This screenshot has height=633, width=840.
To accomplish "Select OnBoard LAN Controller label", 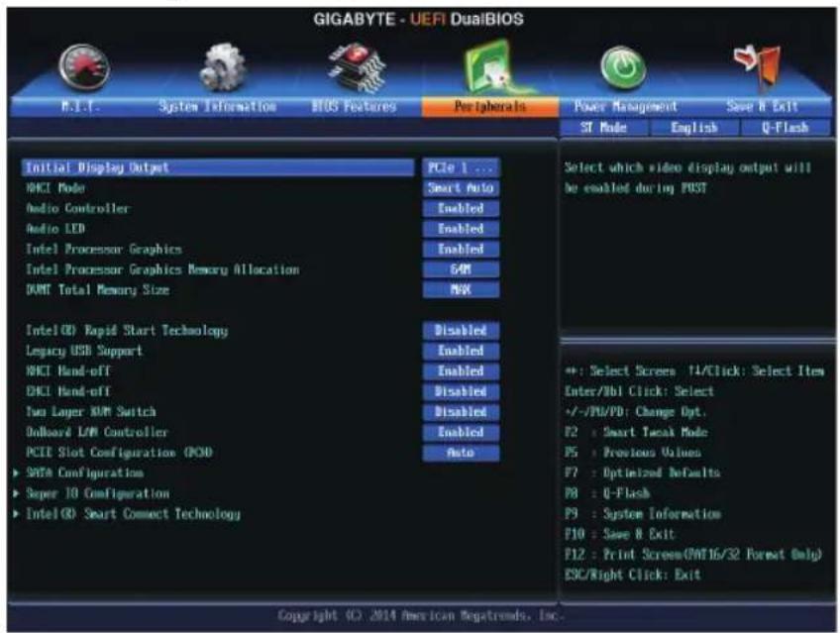I will (97, 432).
